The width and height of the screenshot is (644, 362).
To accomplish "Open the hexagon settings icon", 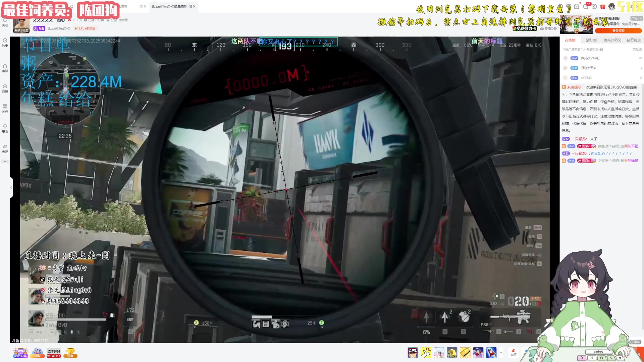I will (x=594, y=6).
